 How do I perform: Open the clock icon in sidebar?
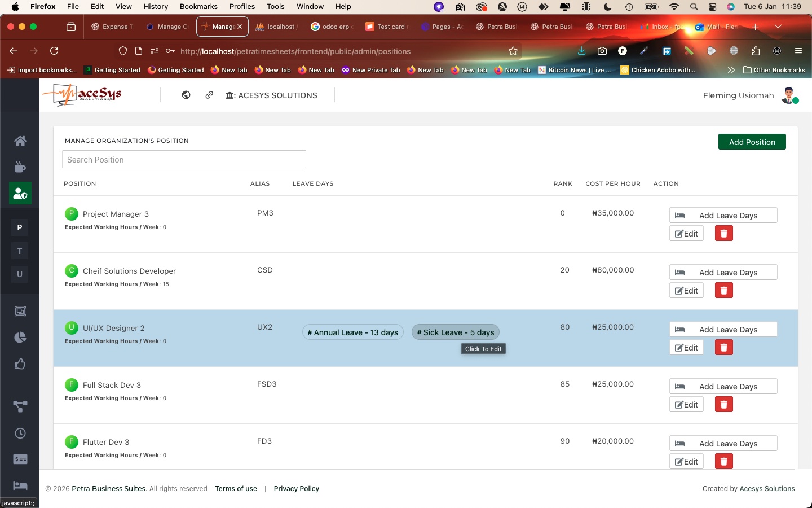pyautogui.click(x=20, y=433)
